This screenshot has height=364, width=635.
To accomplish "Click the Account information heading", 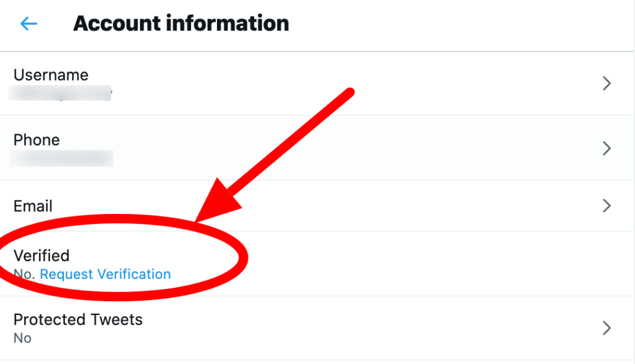I will 181,24.
